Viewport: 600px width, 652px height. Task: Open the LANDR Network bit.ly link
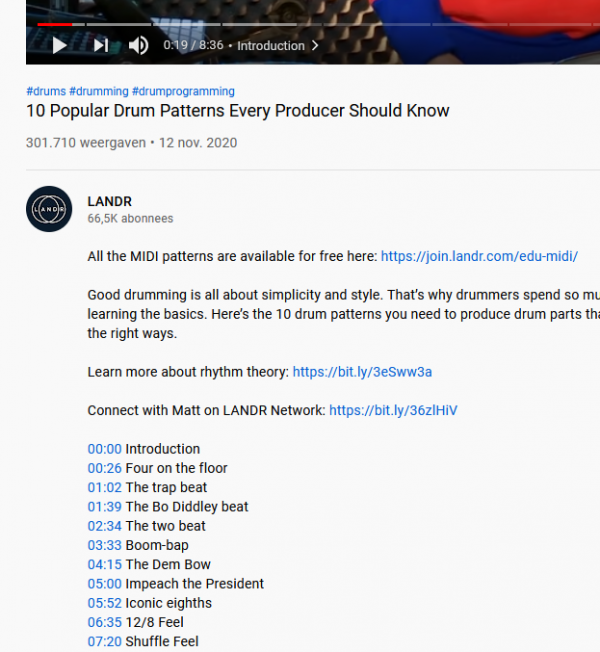(393, 410)
